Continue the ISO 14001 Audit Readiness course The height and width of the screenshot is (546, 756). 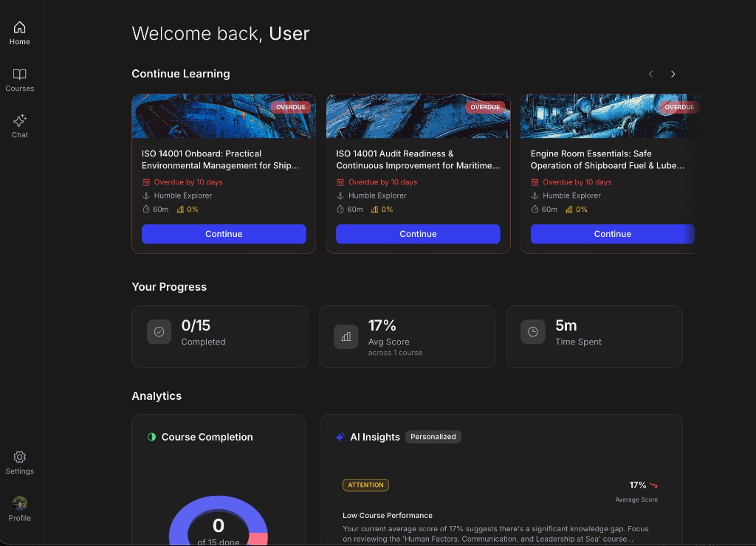[418, 234]
